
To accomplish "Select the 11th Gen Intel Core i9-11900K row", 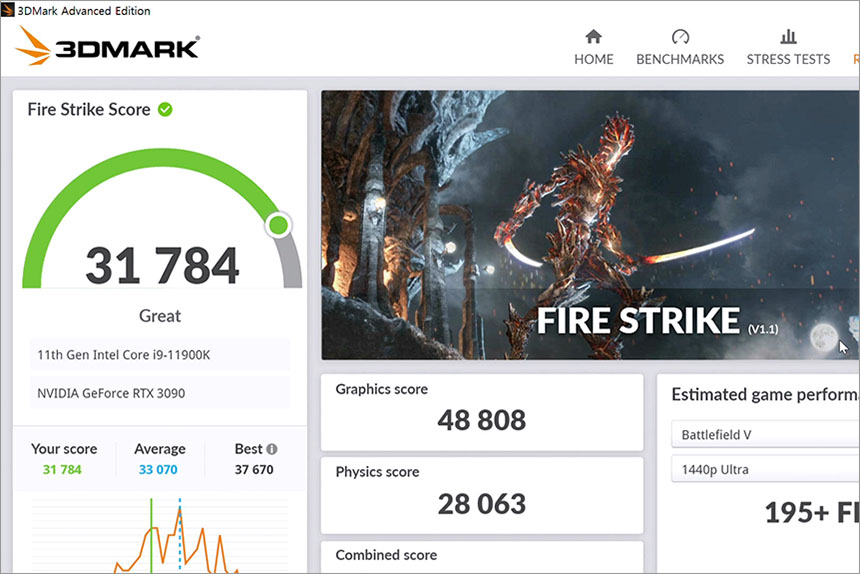I will (160, 355).
